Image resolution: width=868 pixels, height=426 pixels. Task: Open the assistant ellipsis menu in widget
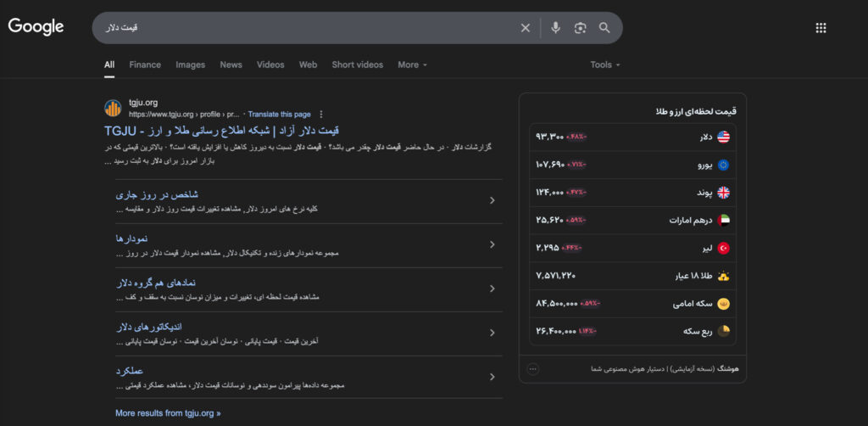[532, 369]
